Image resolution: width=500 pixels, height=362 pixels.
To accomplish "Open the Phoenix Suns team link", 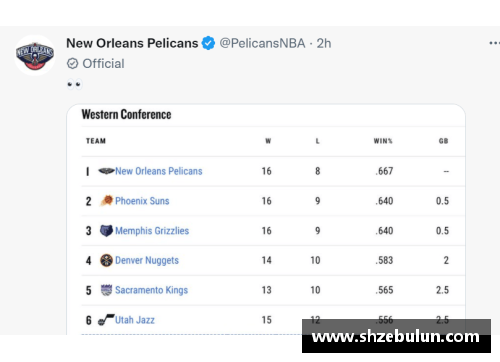I will pyautogui.click(x=142, y=201).
